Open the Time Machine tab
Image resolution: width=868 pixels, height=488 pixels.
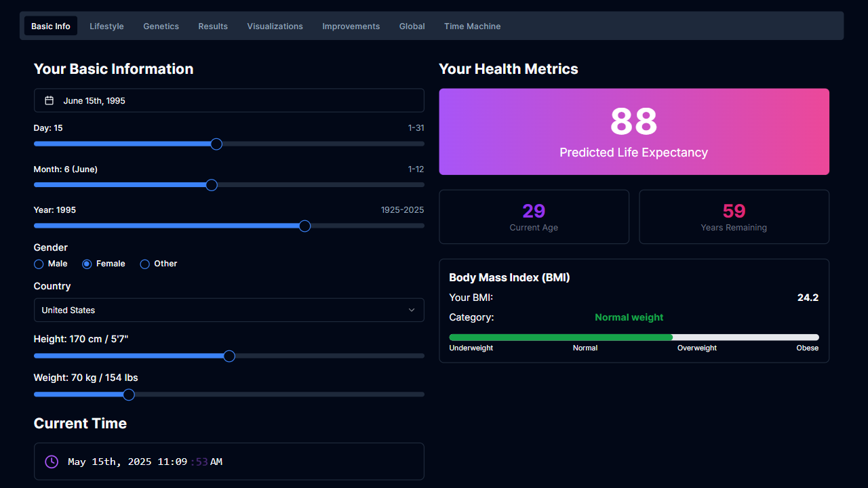[x=472, y=26]
